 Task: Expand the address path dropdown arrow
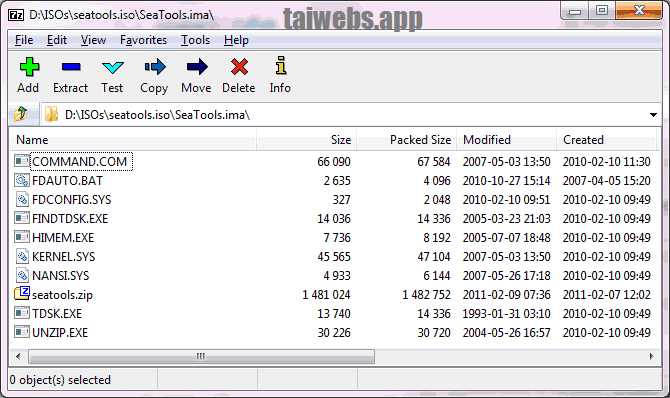[653, 115]
